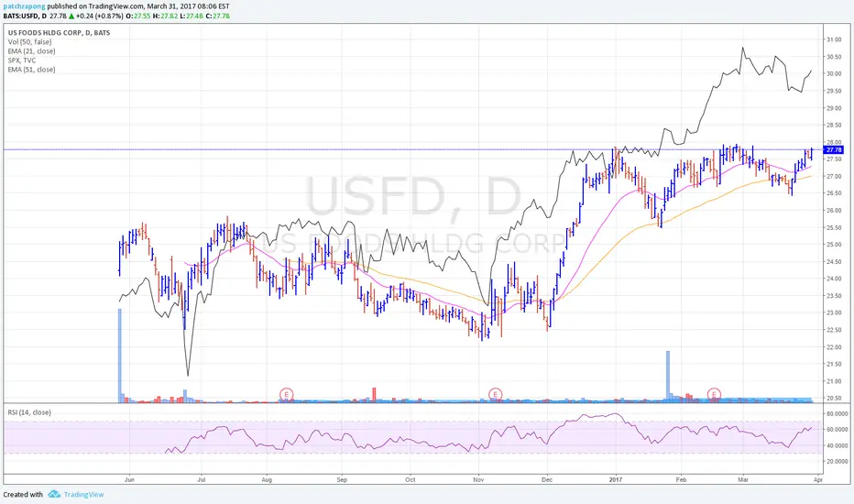This screenshot has width=854, height=504.
Task: Click the Apr label on time axis
Action: (x=817, y=480)
